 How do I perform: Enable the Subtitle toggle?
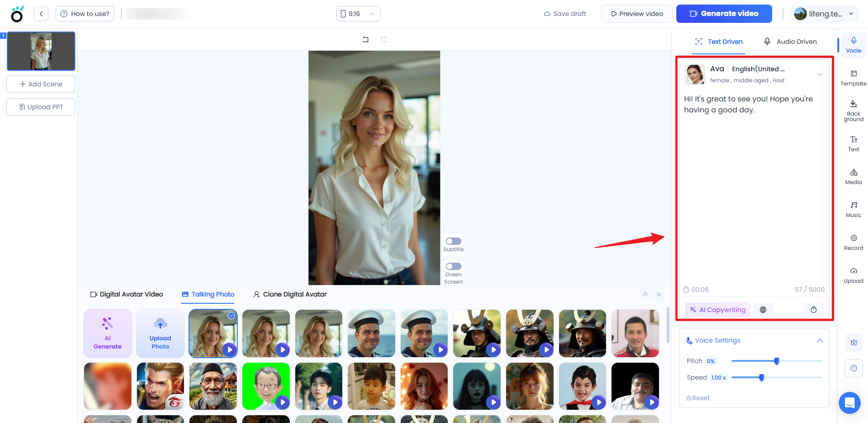click(453, 241)
